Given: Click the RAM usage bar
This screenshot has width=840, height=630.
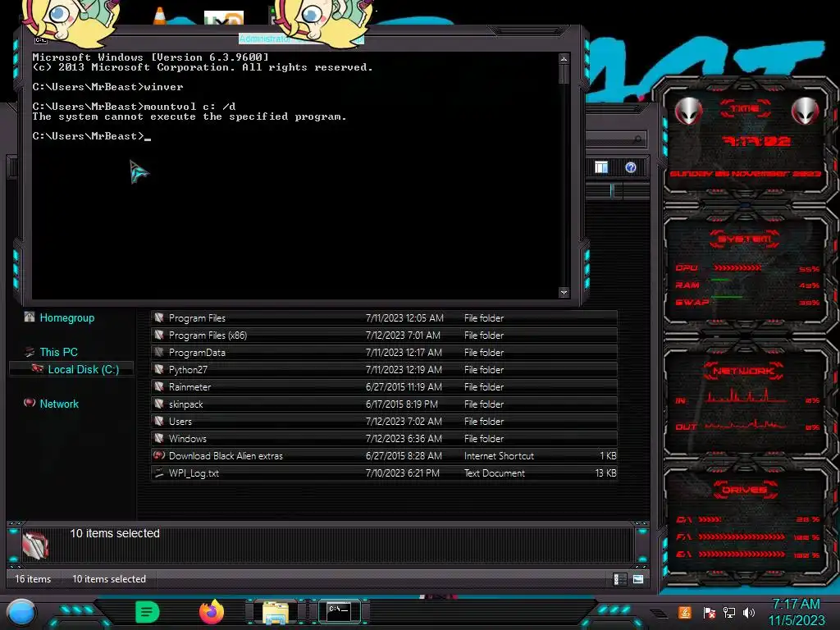Looking at the screenshot, I should point(720,281).
